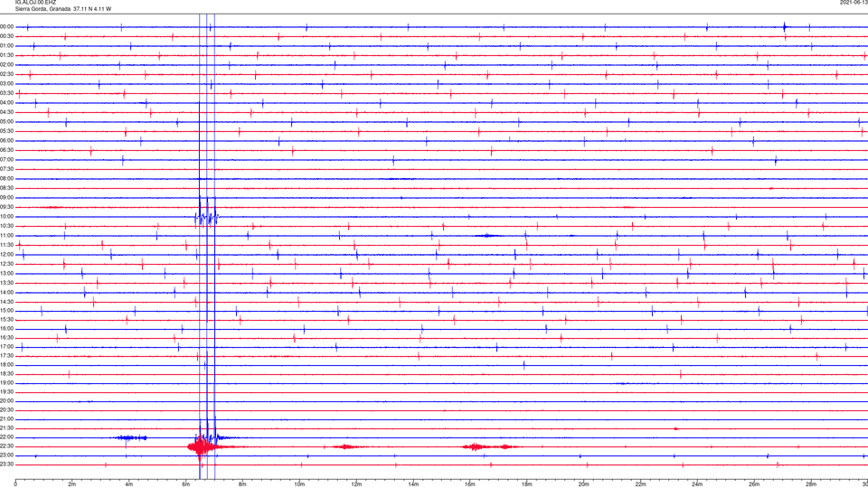868x488 pixels.
Task: Select the 07:00 time label
Action: (x=7, y=160)
